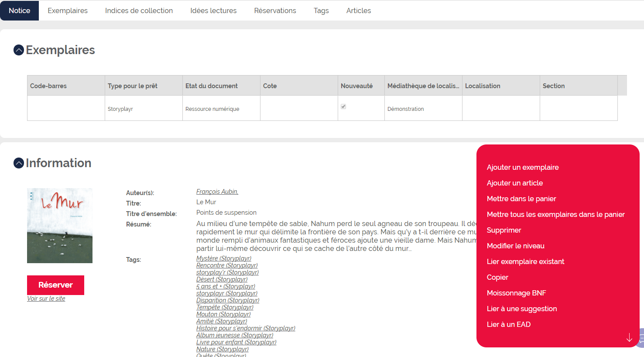Screen dimensions: 644x357
Task: Open the Album jeunesse (Storyplayr) tag
Action: (235, 335)
